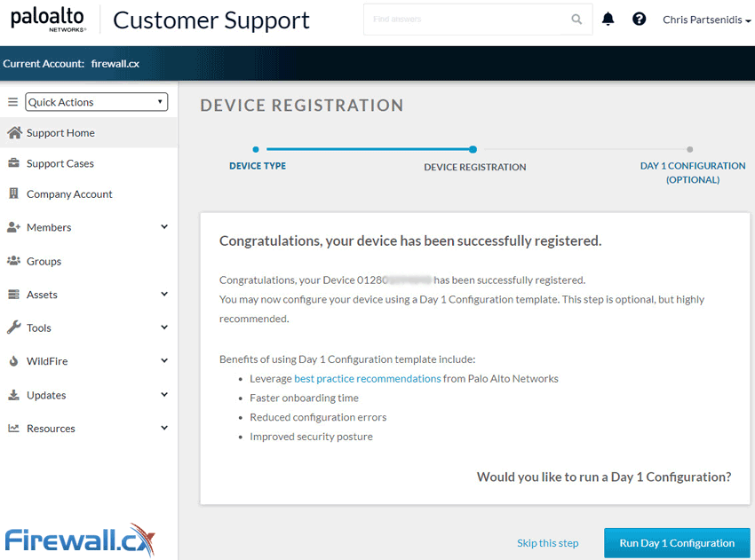Image resolution: width=755 pixels, height=560 pixels.
Task: Click the Support Cases briefcase icon
Action: (14, 163)
